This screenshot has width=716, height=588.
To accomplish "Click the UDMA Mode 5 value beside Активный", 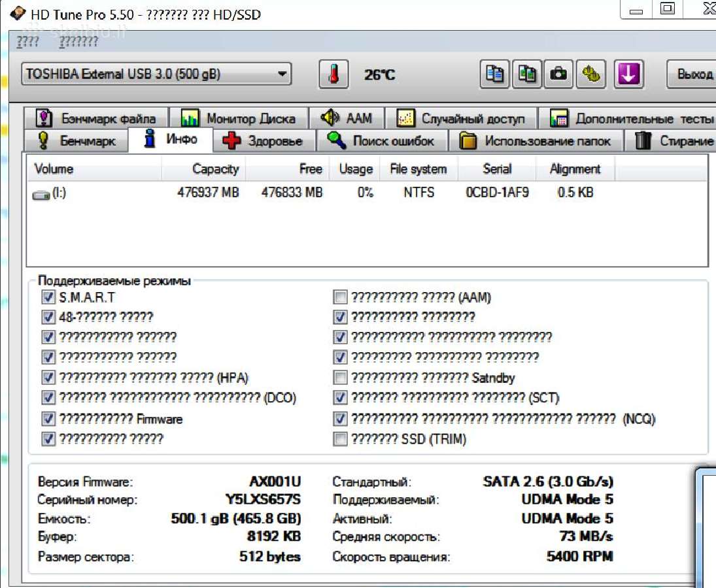I will pos(568,519).
